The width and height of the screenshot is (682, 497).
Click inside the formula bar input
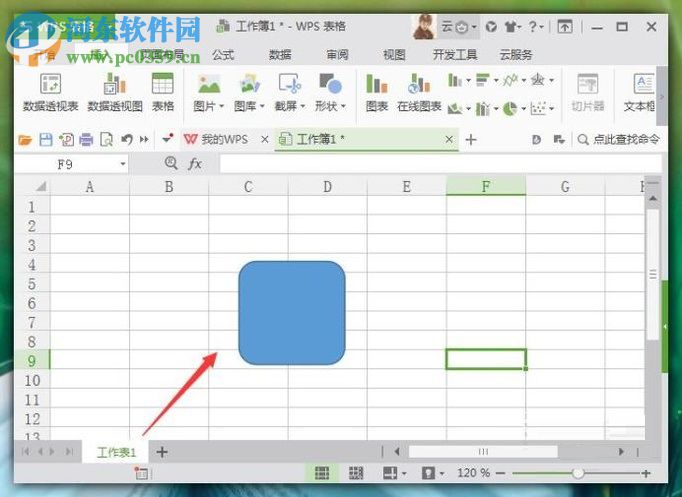440,164
